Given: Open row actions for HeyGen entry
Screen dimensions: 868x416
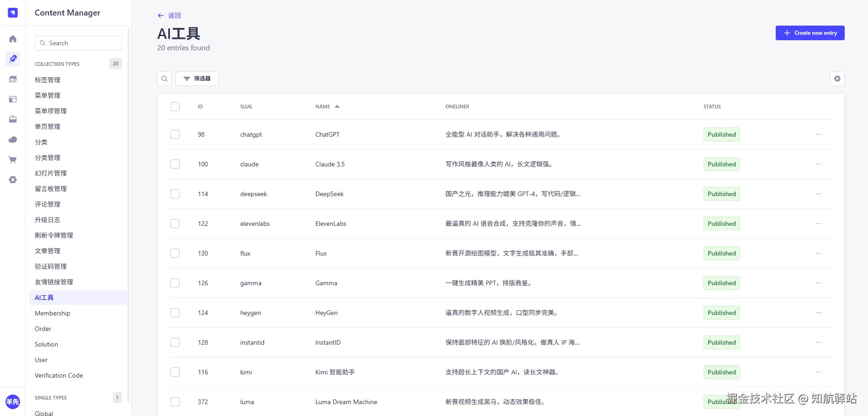Looking at the screenshot, I should [x=819, y=313].
